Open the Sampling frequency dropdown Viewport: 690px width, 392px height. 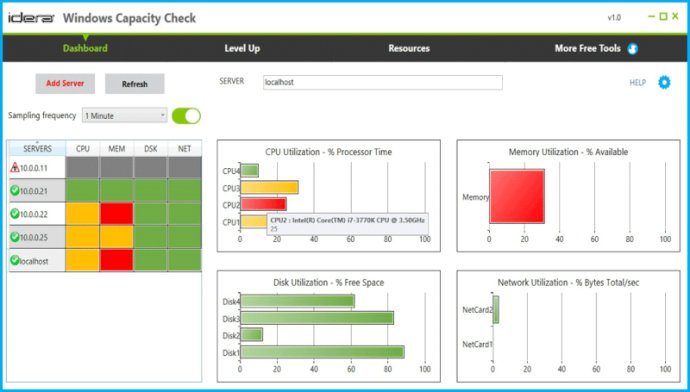click(125, 116)
